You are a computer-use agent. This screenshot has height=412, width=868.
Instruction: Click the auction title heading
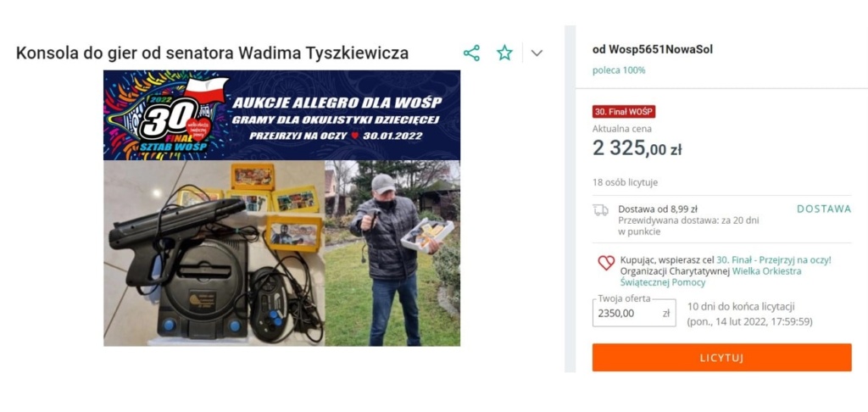[x=212, y=53]
